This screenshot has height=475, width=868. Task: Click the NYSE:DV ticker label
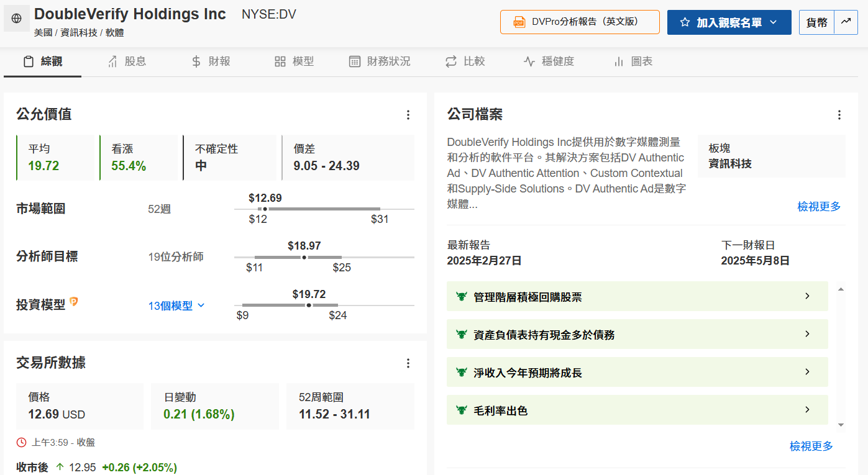(269, 14)
